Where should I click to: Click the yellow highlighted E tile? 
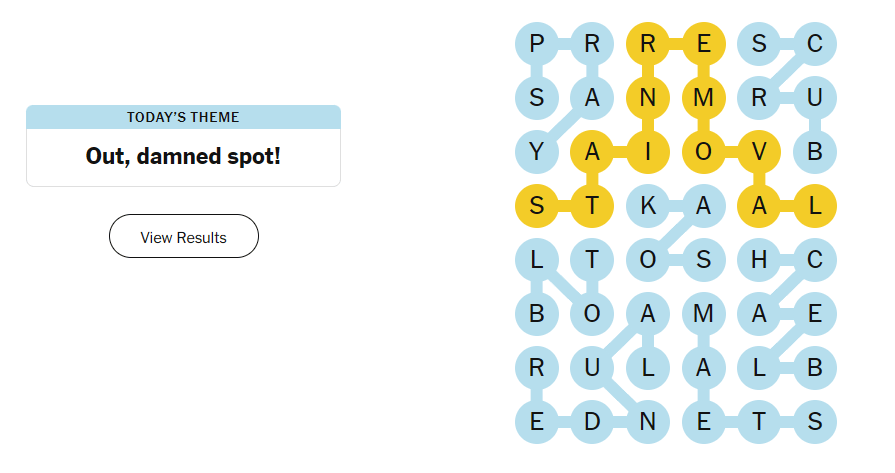coord(703,44)
